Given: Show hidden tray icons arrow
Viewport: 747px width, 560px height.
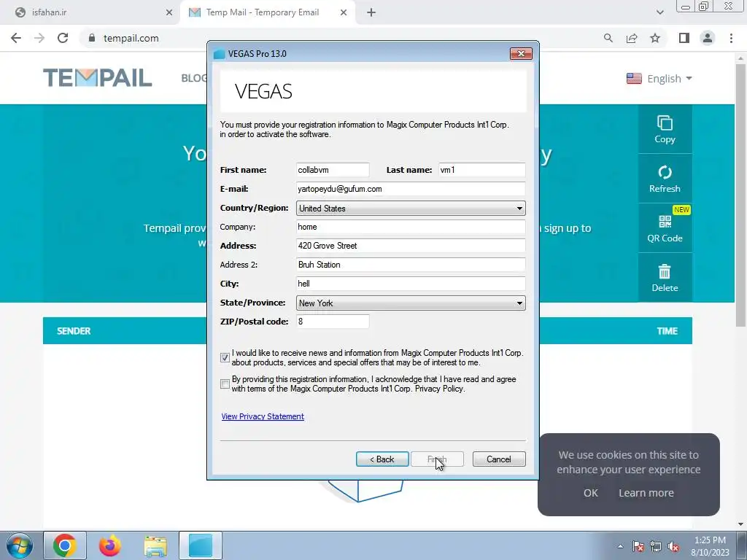Looking at the screenshot, I should [620, 546].
